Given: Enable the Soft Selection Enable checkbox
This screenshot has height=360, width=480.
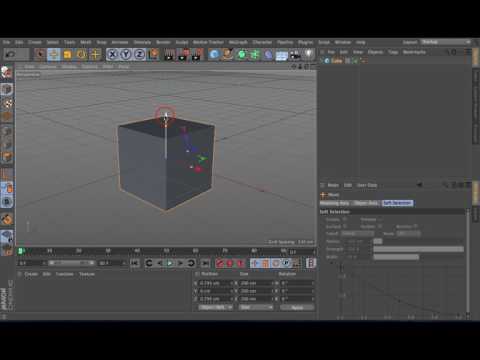Looking at the screenshot, I should point(345,219).
